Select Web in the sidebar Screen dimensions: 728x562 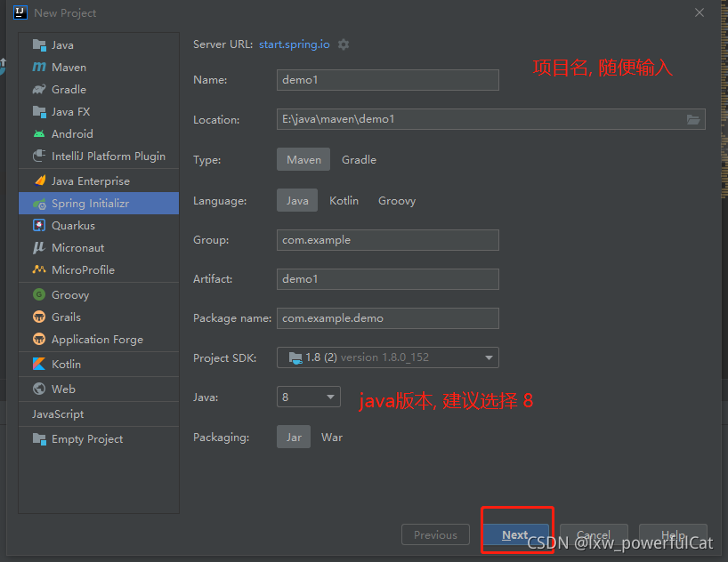pos(99,389)
